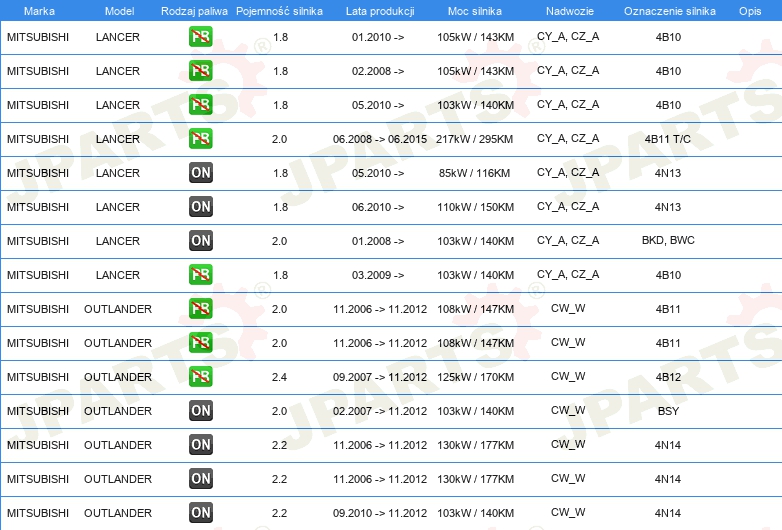
Task: Click the Lata produkcji column header
Action: pyautogui.click(x=380, y=11)
